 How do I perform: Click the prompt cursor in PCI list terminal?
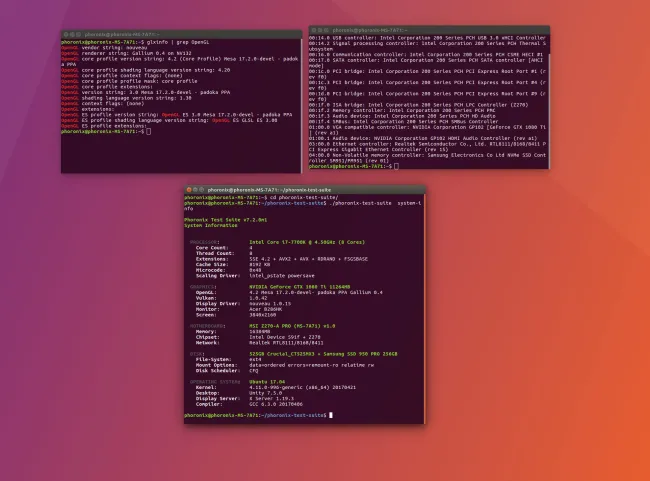397,166
